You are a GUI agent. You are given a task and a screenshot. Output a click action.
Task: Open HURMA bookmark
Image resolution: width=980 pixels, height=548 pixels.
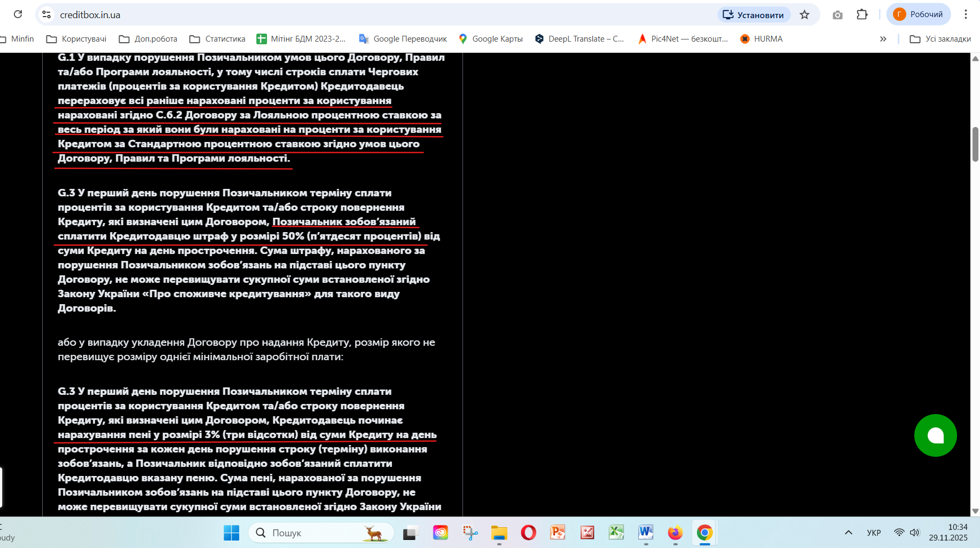coord(762,39)
